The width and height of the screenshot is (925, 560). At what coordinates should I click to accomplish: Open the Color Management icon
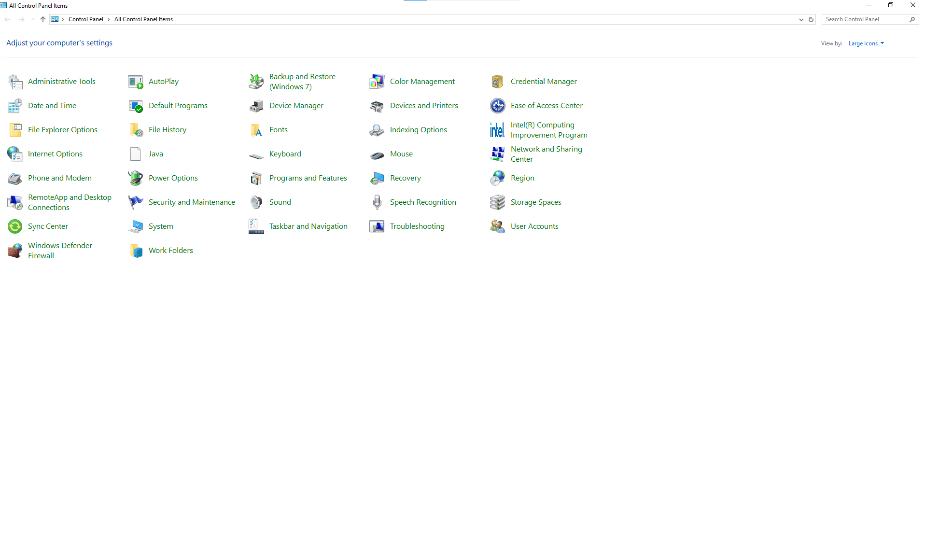[377, 82]
